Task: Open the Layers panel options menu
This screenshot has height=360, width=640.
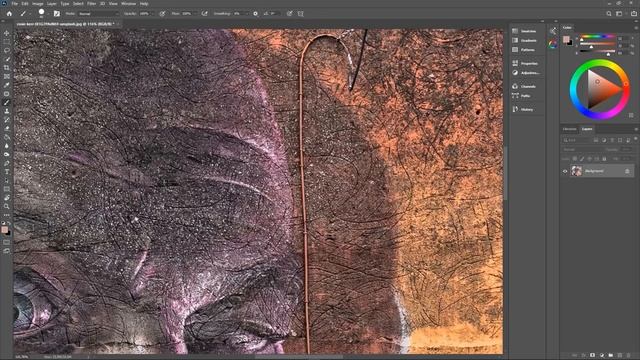Action: click(x=636, y=129)
